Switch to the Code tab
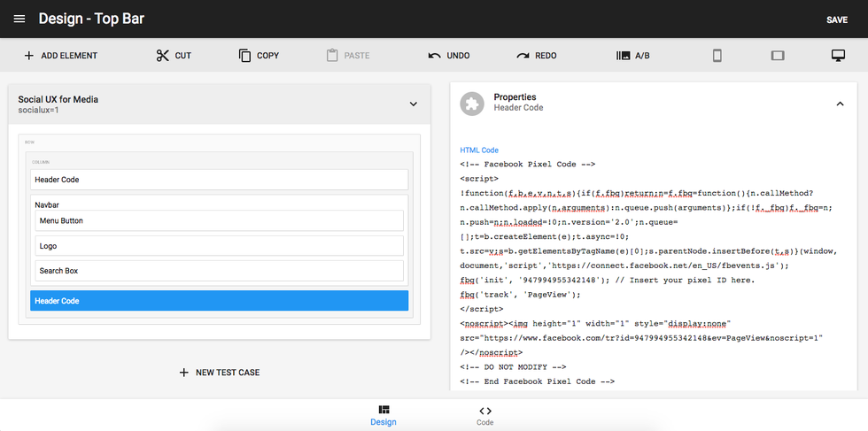The width and height of the screenshot is (868, 431). [484, 415]
